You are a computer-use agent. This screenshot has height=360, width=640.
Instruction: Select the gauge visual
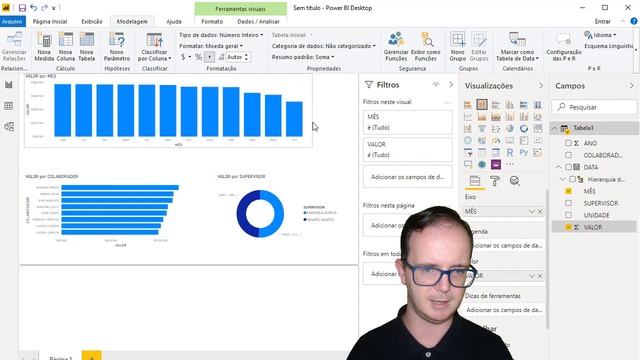496,141
